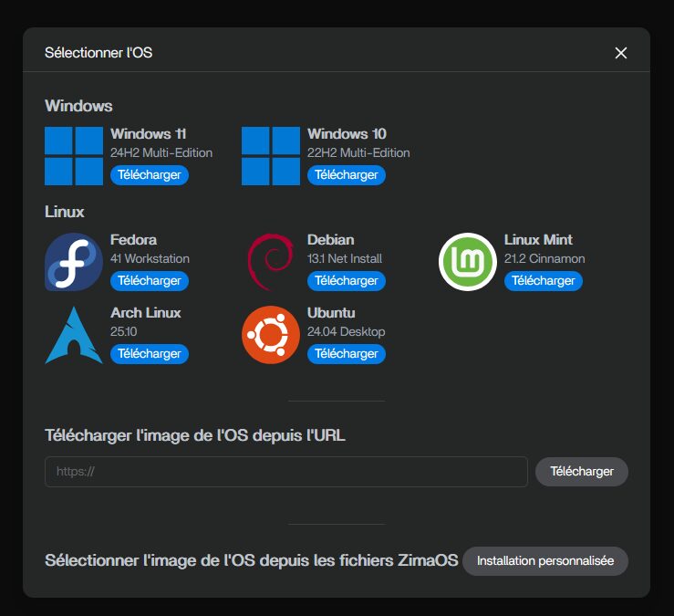Select the Windows 10 title text

pyautogui.click(x=347, y=134)
